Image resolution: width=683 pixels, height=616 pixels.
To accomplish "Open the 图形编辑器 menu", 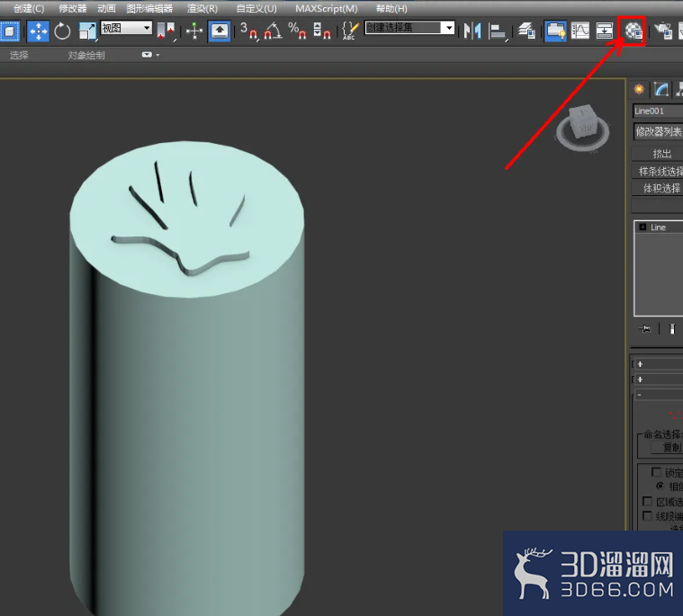I will pos(149,9).
